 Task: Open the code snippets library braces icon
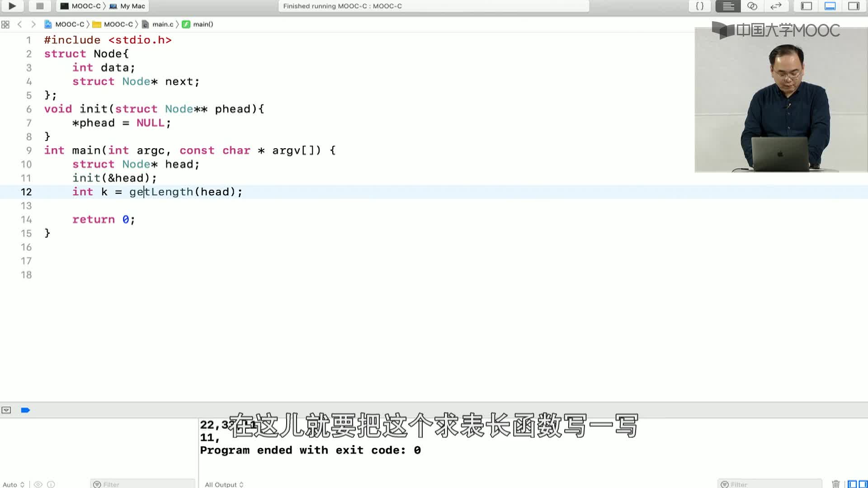click(x=699, y=6)
